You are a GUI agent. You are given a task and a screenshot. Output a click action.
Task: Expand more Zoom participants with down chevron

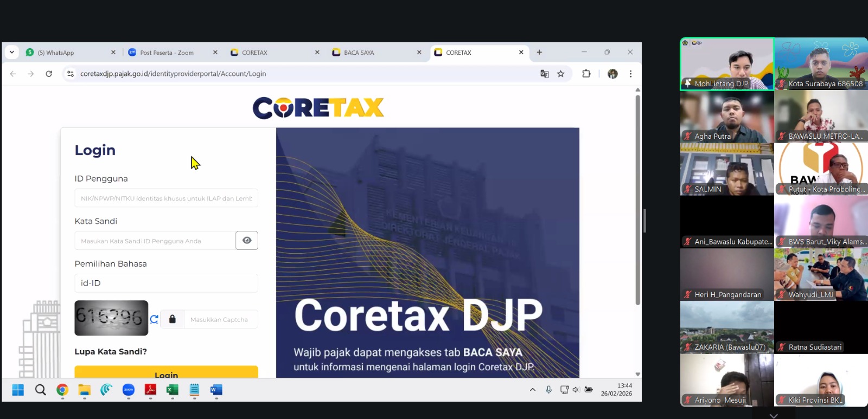pos(774,415)
